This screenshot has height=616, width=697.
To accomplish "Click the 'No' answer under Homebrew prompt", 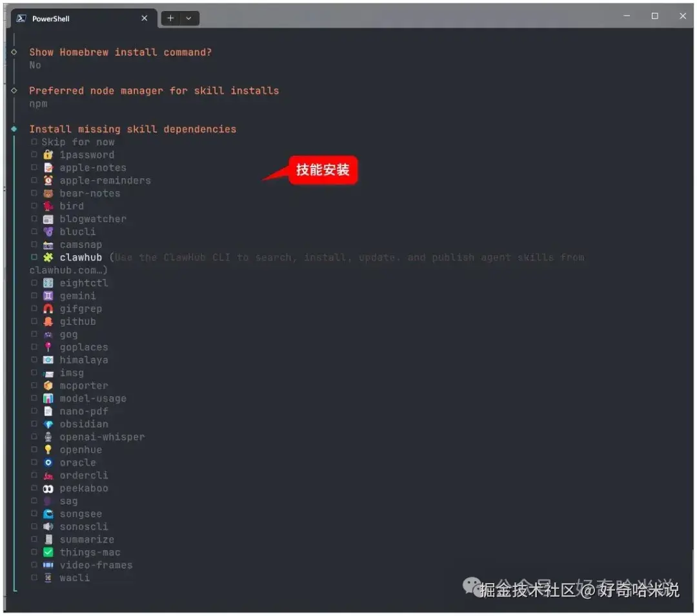I will pos(35,65).
